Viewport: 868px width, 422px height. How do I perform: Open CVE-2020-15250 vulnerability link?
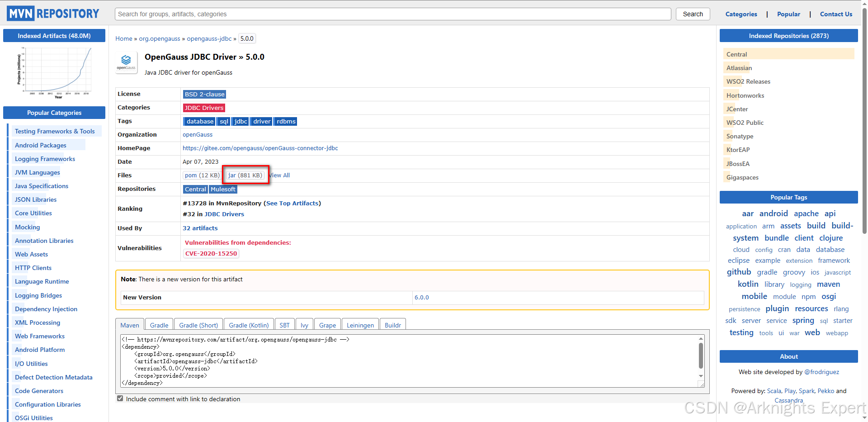[211, 253]
